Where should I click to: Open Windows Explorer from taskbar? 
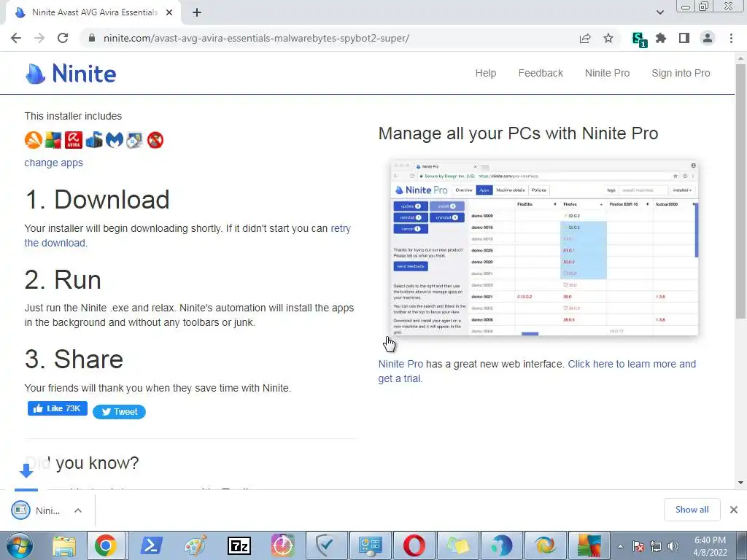pyautogui.click(x=64, y=545)
